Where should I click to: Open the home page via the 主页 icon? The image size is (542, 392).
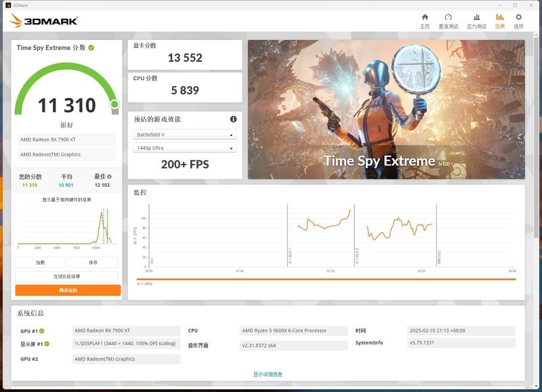coord(425,20)
